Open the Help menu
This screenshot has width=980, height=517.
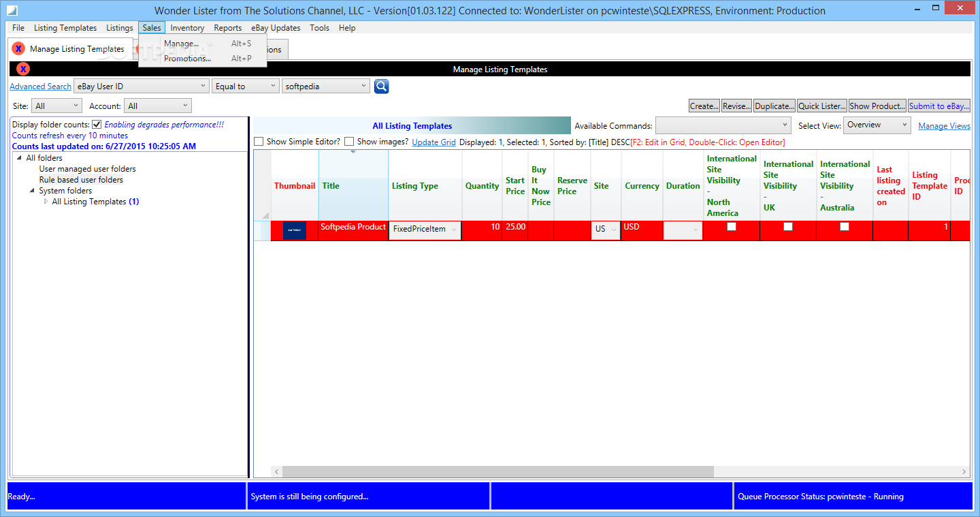(347, 28)
